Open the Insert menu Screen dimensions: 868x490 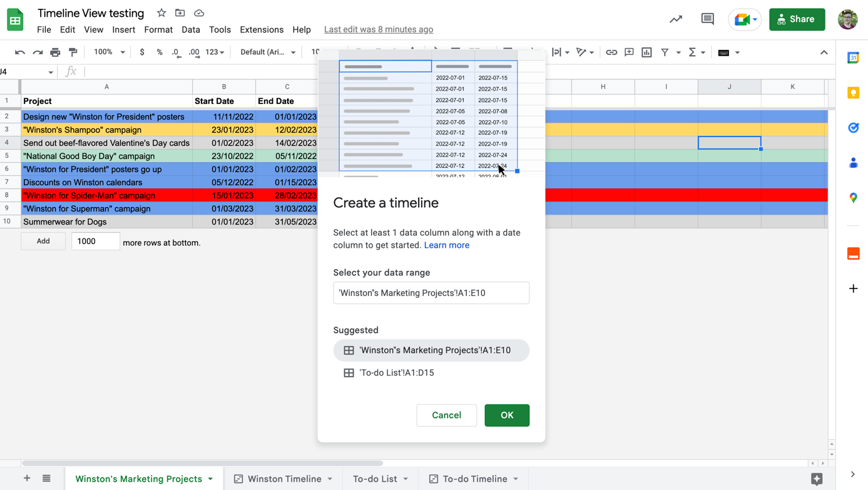[123, 29]
